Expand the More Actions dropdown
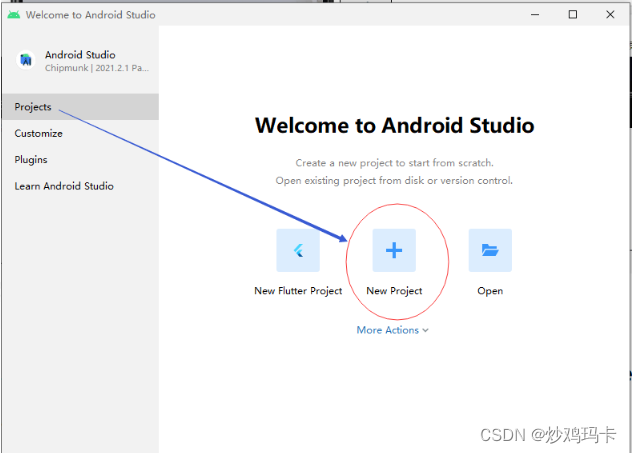The width and height of the screenshot is (632, 453). coord(393,330)
